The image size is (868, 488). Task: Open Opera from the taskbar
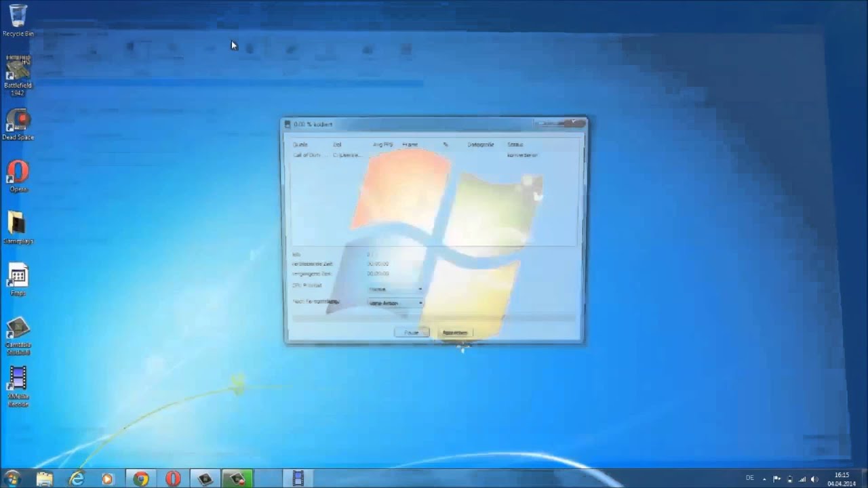[x=173, y=479]
